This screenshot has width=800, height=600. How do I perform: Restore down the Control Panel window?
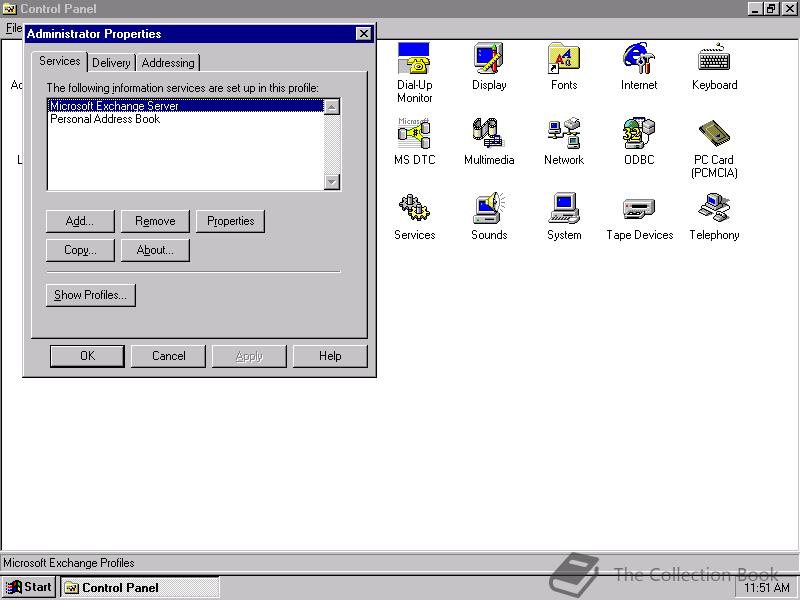(x=771, y=9)
